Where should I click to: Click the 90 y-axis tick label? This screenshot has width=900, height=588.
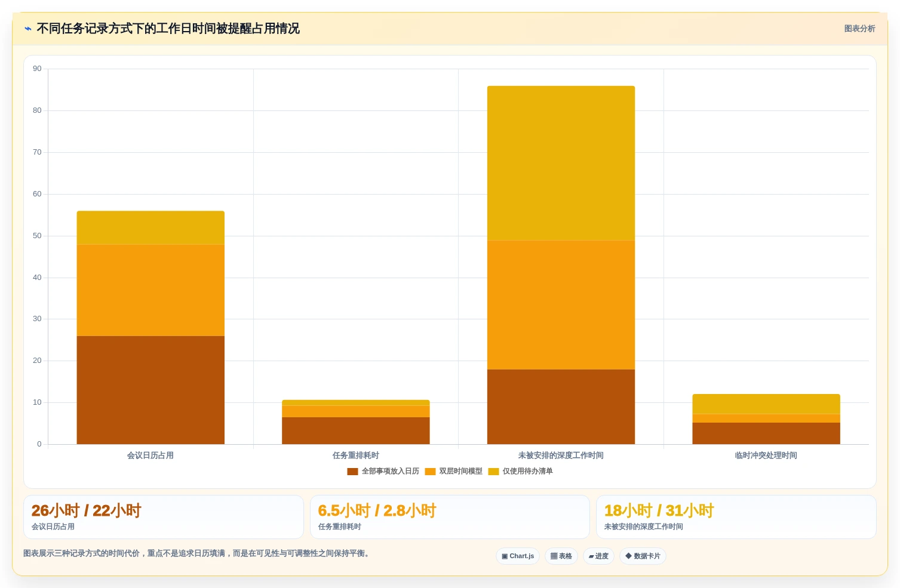point(37,69)
